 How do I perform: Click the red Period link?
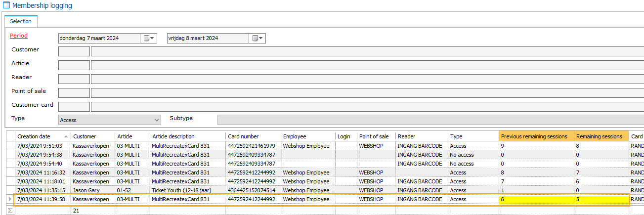pyautogui.click(x=19, y=36)
